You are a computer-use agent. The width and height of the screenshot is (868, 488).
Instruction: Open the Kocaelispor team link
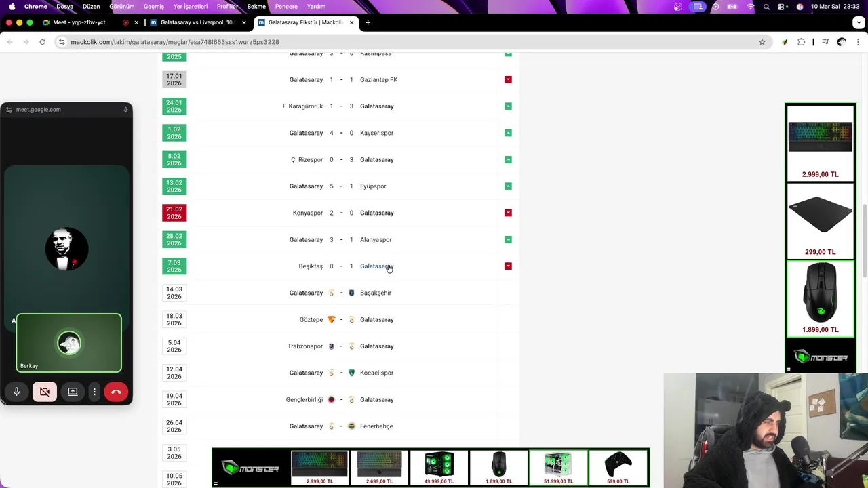tap(376, 373)
